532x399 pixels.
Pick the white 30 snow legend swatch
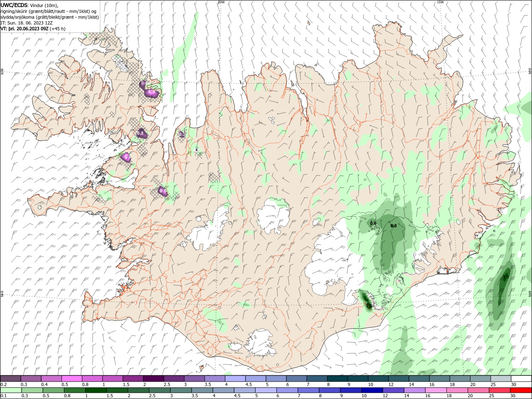tap(521, 379)
